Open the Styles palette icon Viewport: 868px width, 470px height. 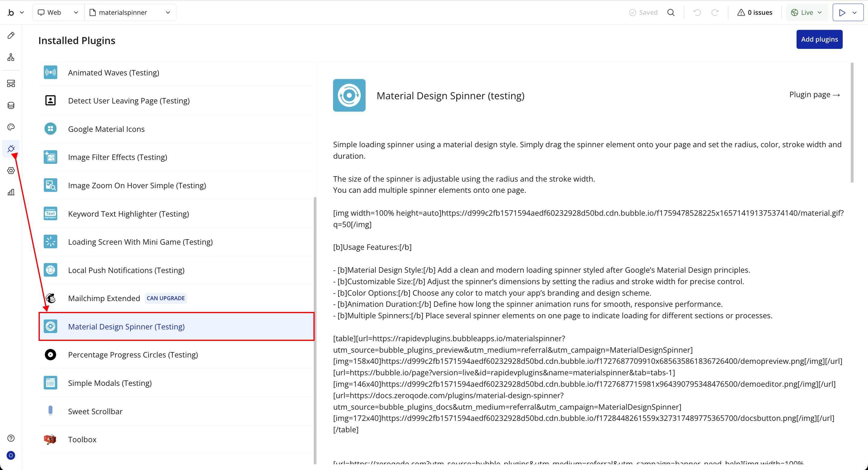(x=11, y=127)
